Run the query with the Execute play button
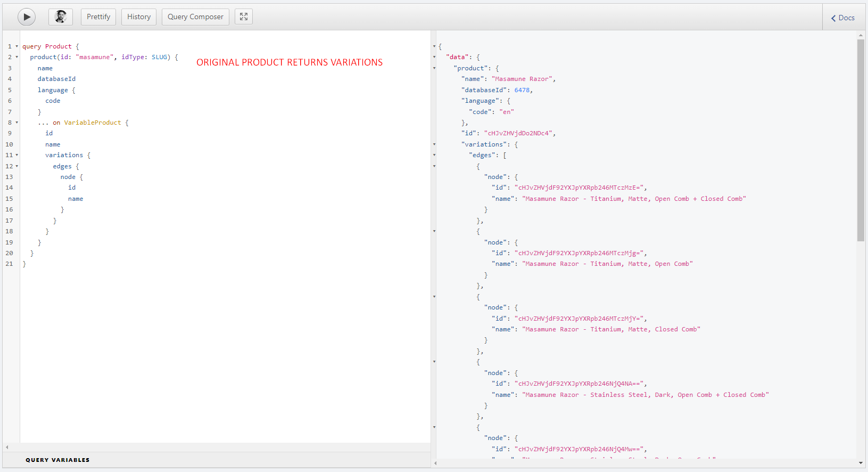The width and height of the screenshot is (868, 472). 27,17
